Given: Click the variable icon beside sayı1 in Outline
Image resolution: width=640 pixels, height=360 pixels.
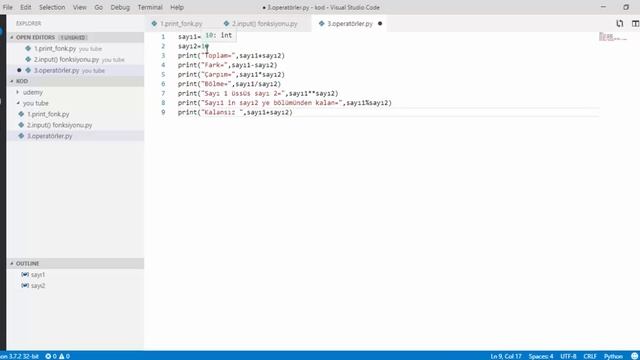Looking at the screenshot, I should tap(25, 275).
